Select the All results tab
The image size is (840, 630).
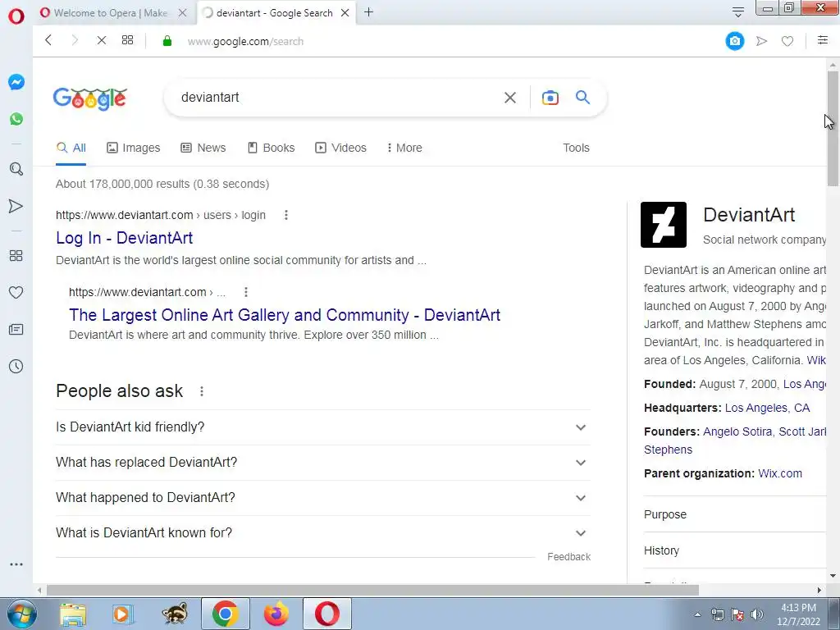pyautogui.click(x=71, y=148)
